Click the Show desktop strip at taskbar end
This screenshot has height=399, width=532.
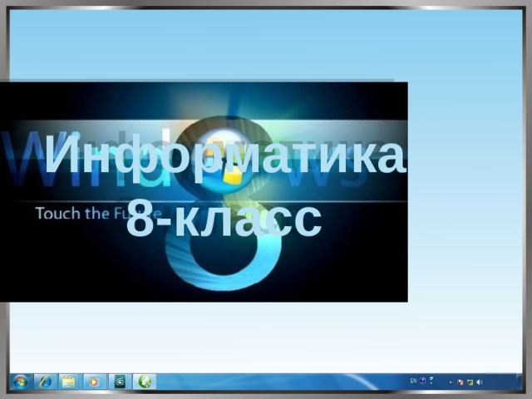[x=519, y=382]
